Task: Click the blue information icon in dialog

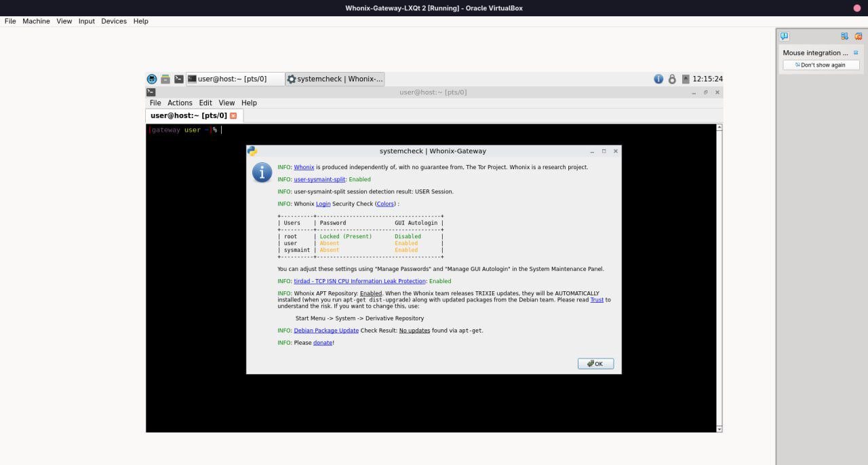Action: click(x=262, y=172)
